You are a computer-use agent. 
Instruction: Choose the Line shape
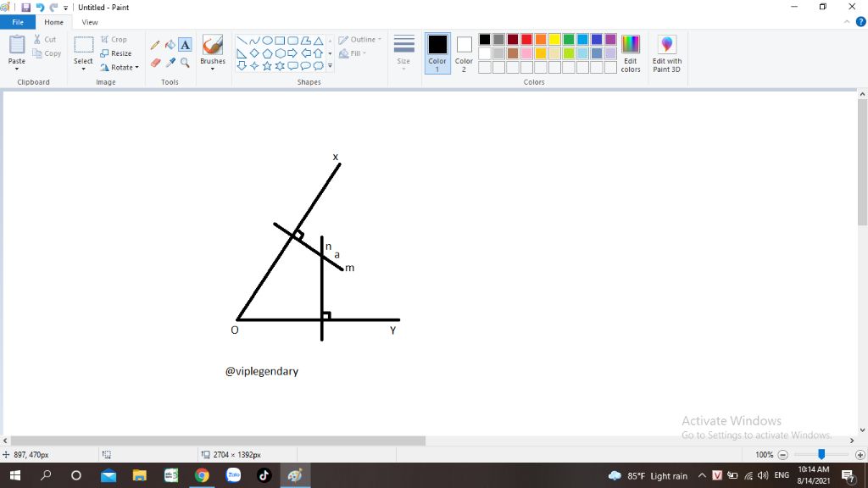point(242,41)
